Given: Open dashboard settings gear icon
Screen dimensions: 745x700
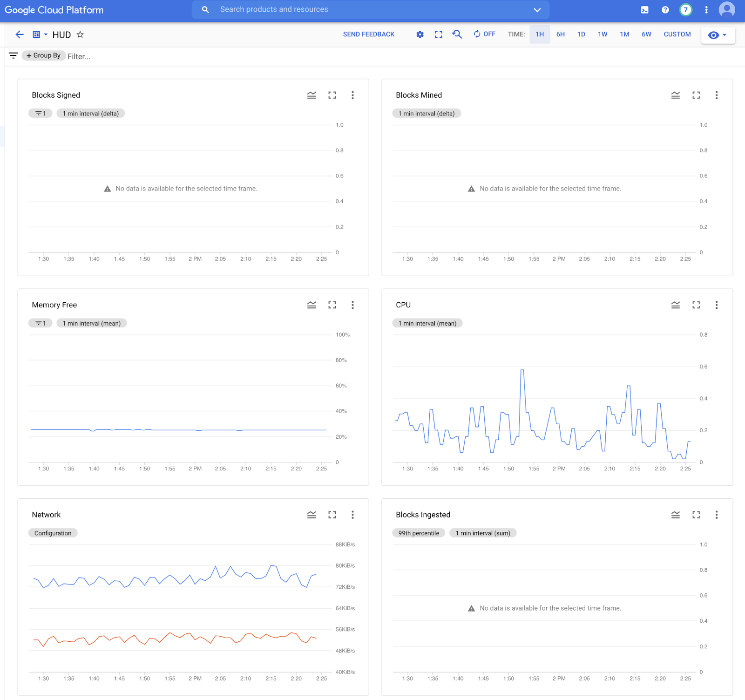Looking at the screenshot, I should point(420,34).
